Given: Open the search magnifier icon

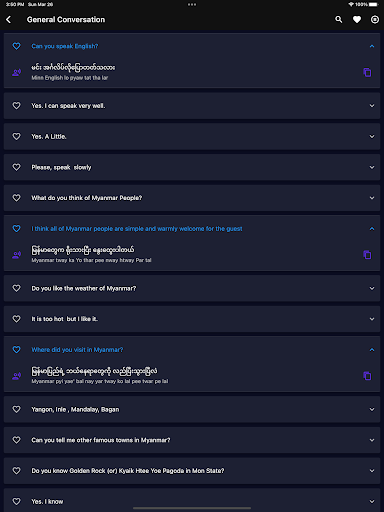Looking at the screenshot, I should point(339,20).
